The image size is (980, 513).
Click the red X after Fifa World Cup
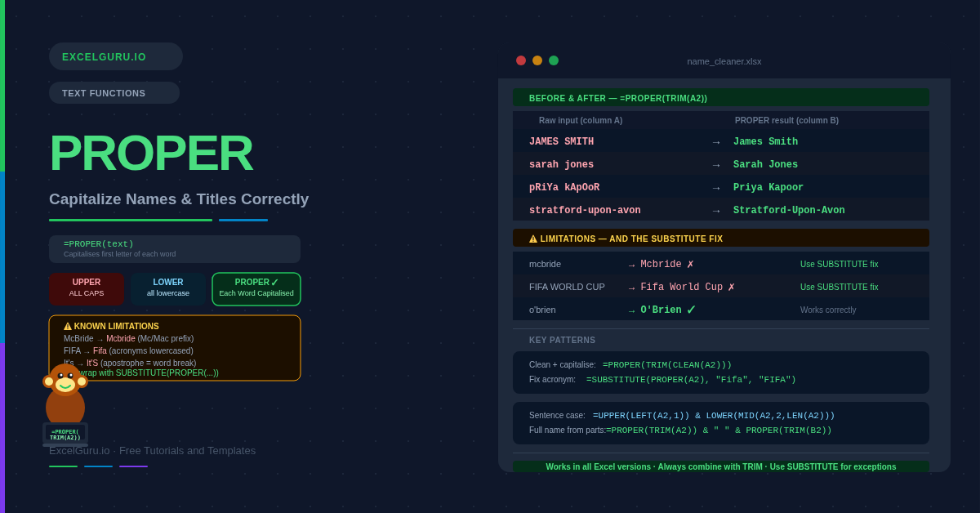[x=731, y=288]
